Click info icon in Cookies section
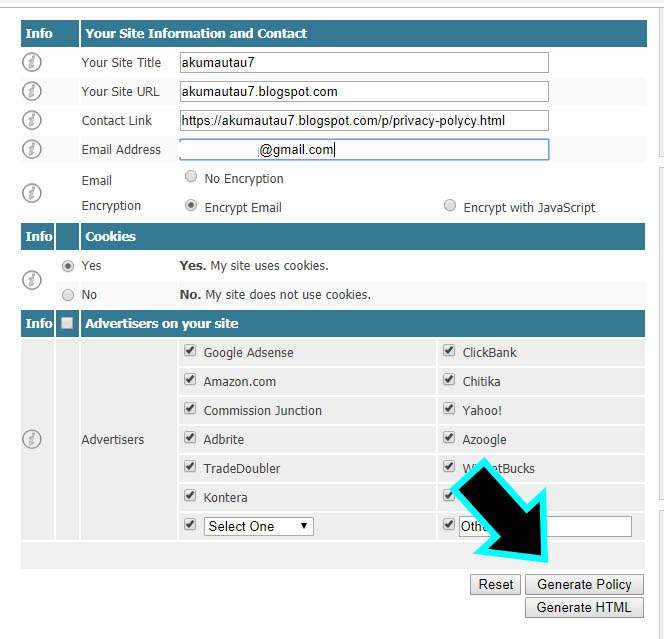664x639 pixels. [32, 280]
